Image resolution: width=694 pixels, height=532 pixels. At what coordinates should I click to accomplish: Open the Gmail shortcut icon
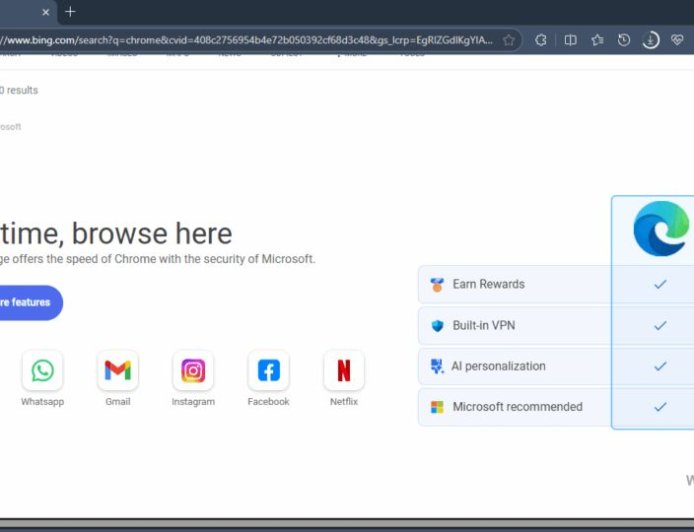118,370
